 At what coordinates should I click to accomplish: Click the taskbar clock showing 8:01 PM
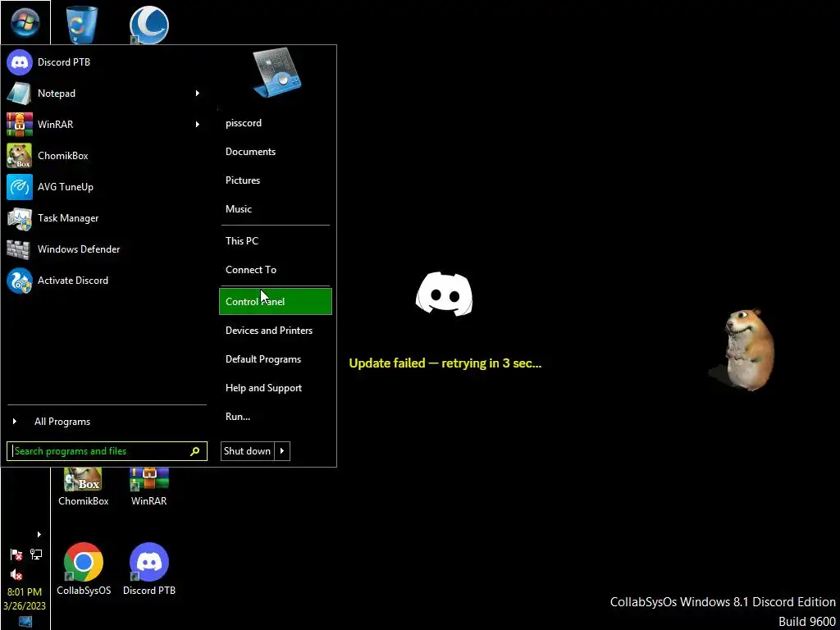(x=24, y=592)
